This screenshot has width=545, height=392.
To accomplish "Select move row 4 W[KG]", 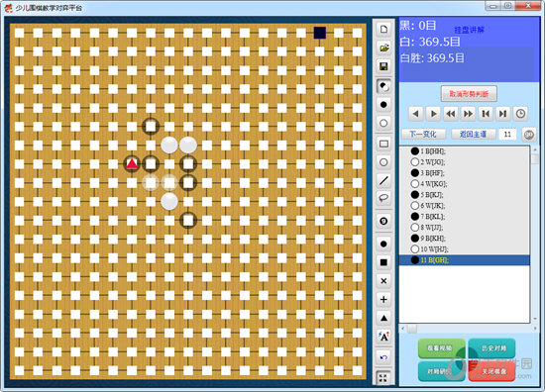I will (x=465, y=184).
